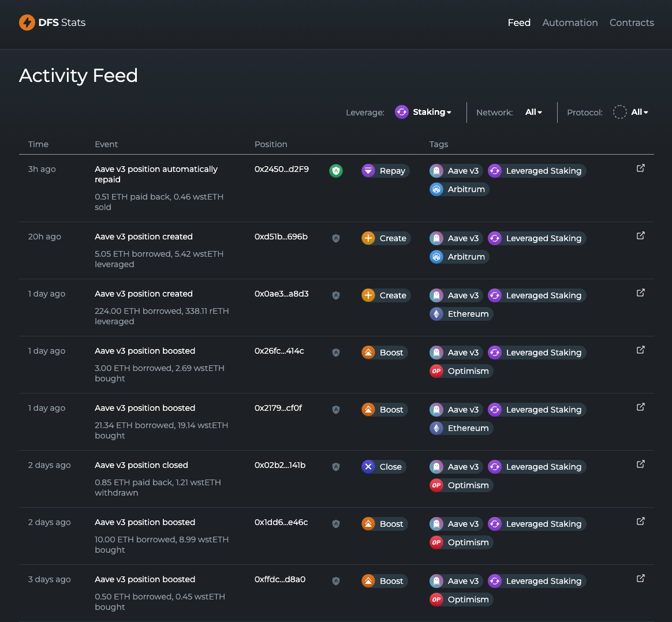Click grey shield icon for 0x0ae3...a8d3
Viewport: 672px width, 622px height.
(336, 295)
